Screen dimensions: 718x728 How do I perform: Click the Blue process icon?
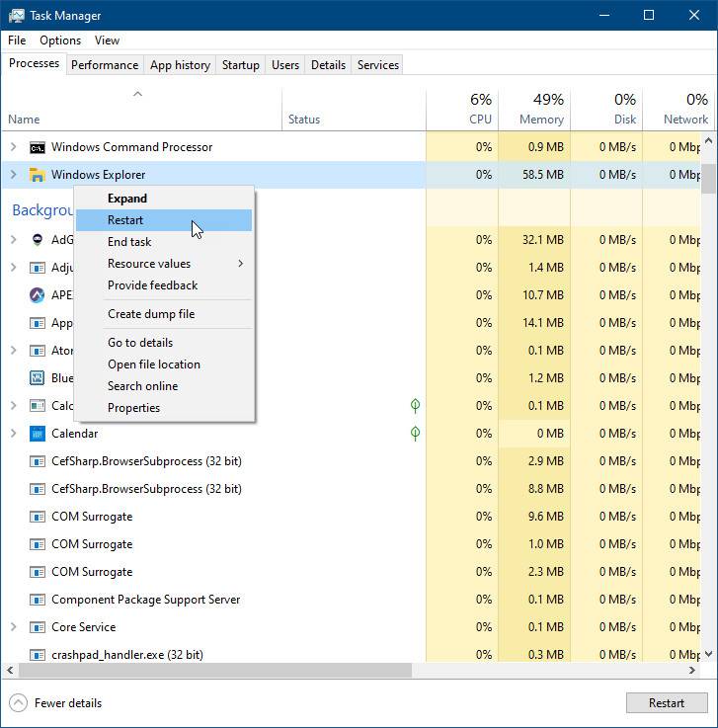pos(38,378)
